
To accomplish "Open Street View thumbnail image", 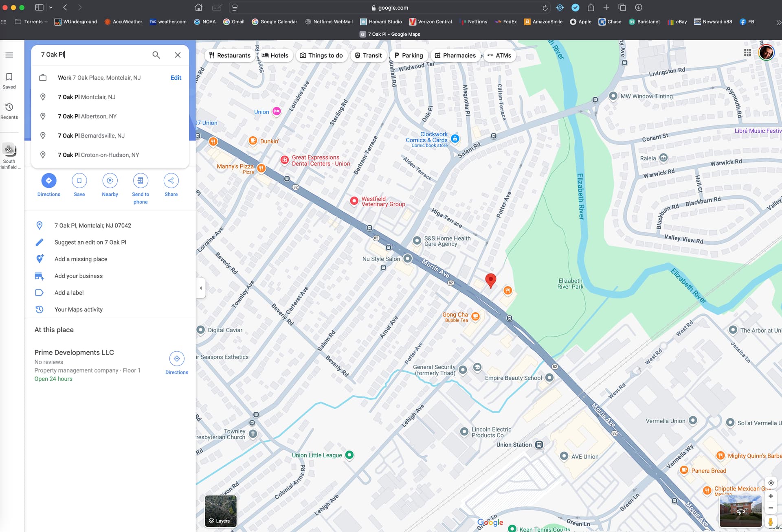I will pyautogui.click(x=740, y=511).
